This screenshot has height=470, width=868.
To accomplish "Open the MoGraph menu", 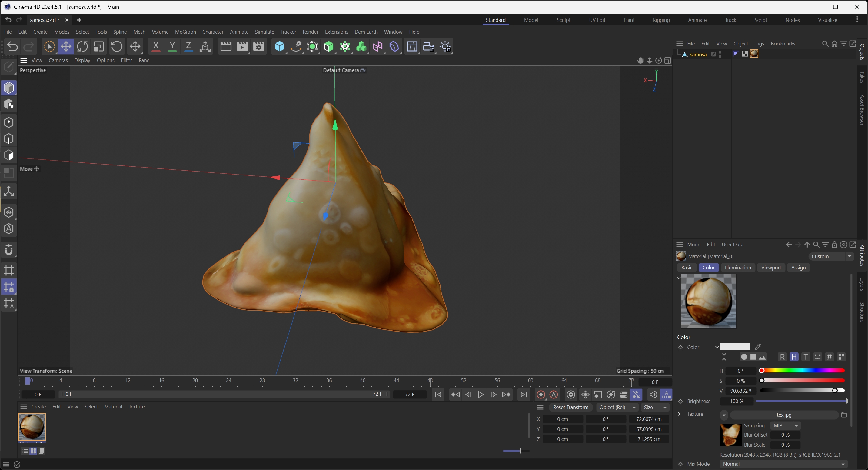I will [185, 32].
